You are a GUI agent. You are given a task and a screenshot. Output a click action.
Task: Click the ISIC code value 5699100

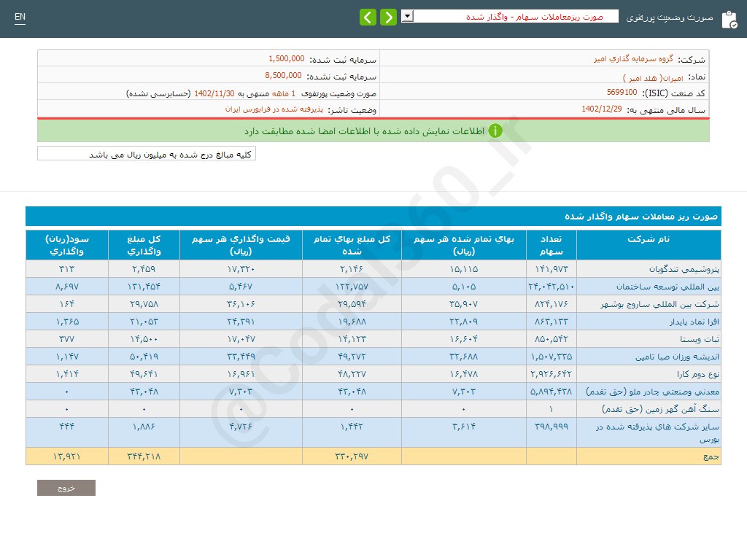pyautogui.click(x=622, y=93)
